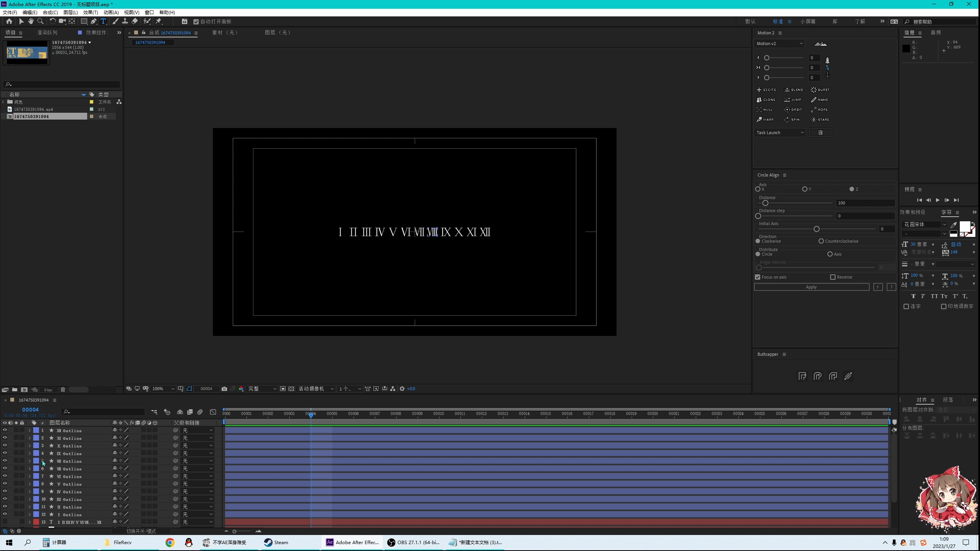Select the Clone Stamp tool

(x=125, y=21)
